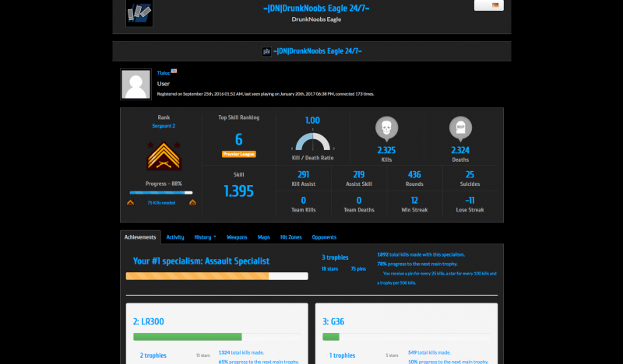This screenshot has height=364, width=623.
Task: Switch to the Weapons tab
Action: pyautogui.click(x=237, y=236)
